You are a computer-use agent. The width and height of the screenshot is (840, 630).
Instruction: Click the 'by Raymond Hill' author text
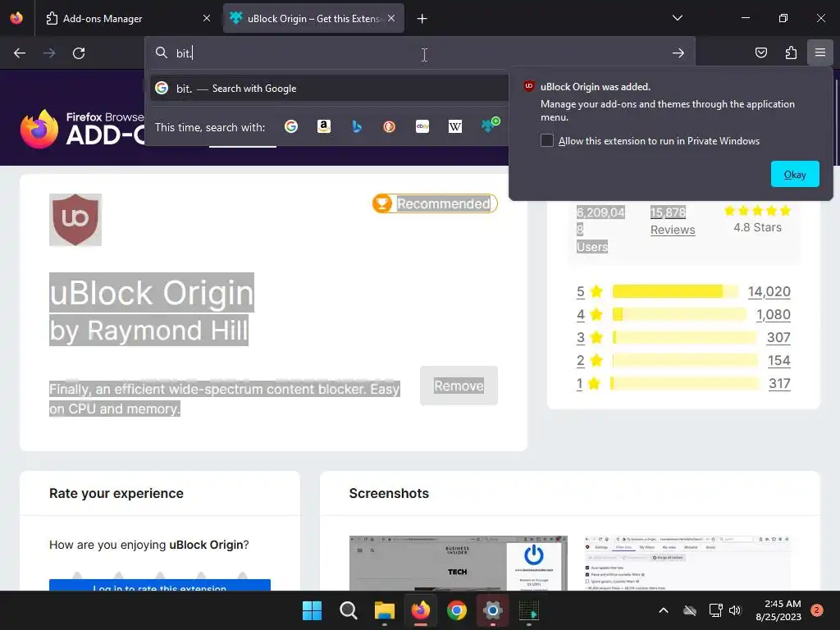149,330
